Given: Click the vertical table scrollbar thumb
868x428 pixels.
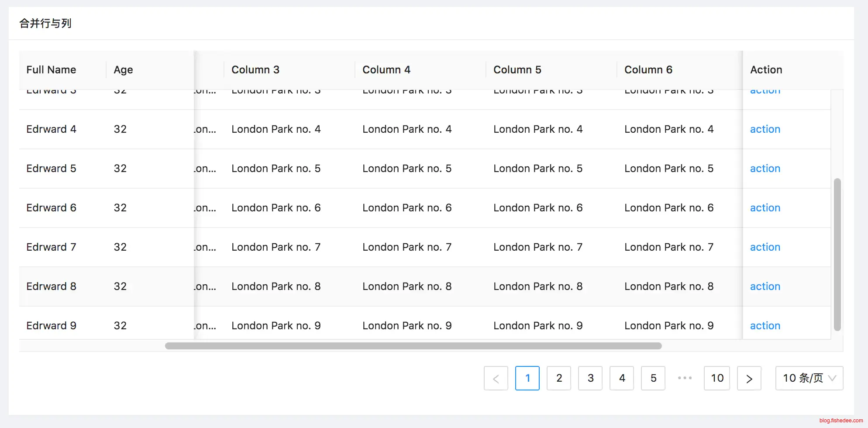Looking at the screenshot, I should point(837,254).
